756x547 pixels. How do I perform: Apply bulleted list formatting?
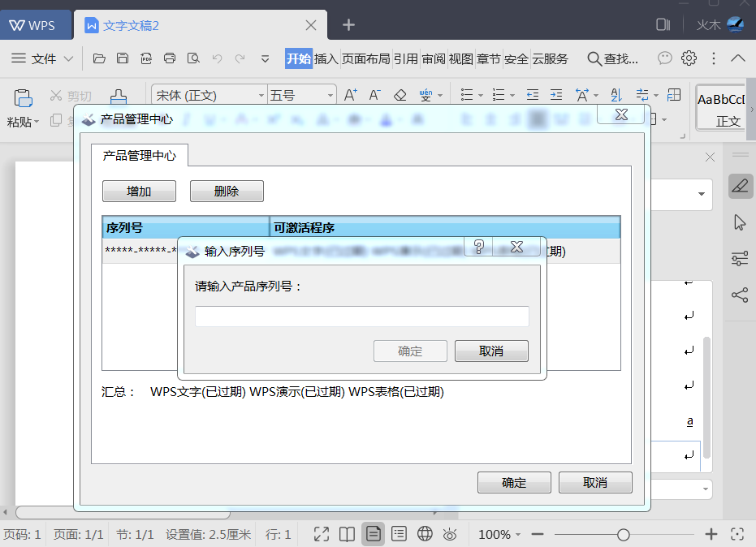[469, 94]
